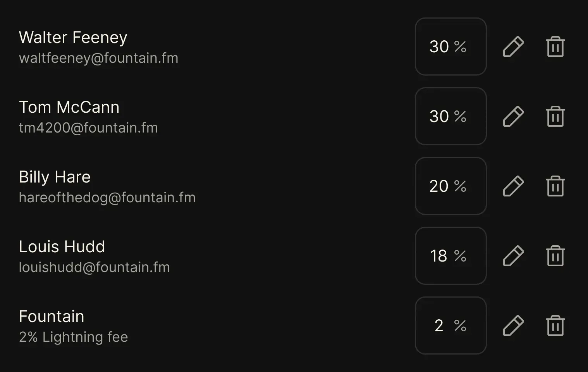Screen dimensions: 588x372
Task: Select Fountain's 2% percentage field
Action: pos(450,325)
